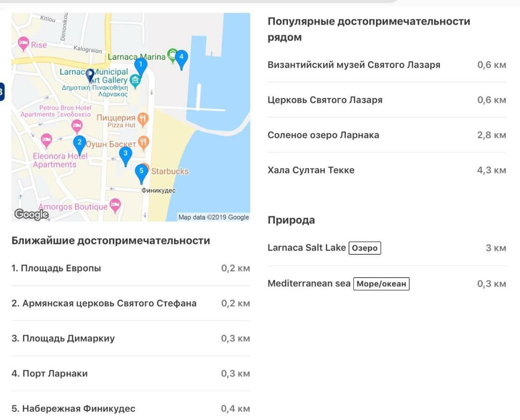Select 3. Площадь Димаркиу row

131,338
